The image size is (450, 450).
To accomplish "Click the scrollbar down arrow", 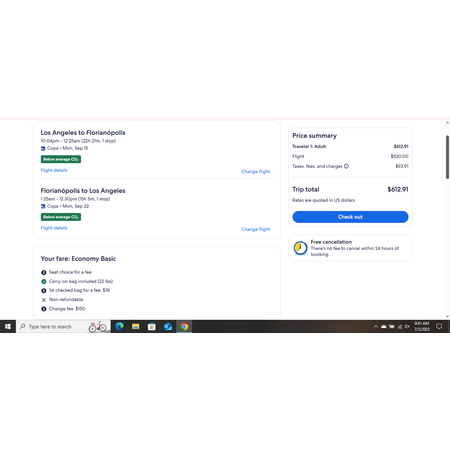I will pyautogui.click(x=447, y=317).
